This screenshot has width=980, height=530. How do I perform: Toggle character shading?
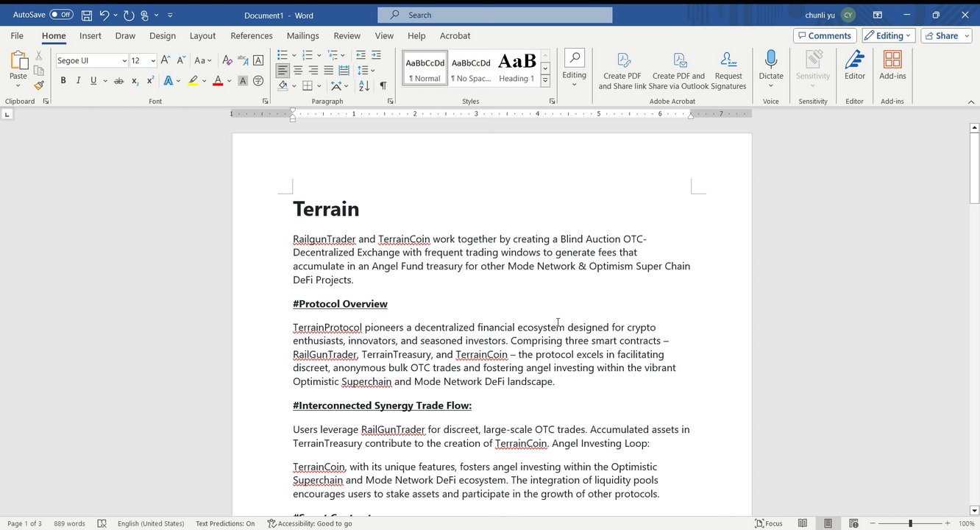pos(243,81)
